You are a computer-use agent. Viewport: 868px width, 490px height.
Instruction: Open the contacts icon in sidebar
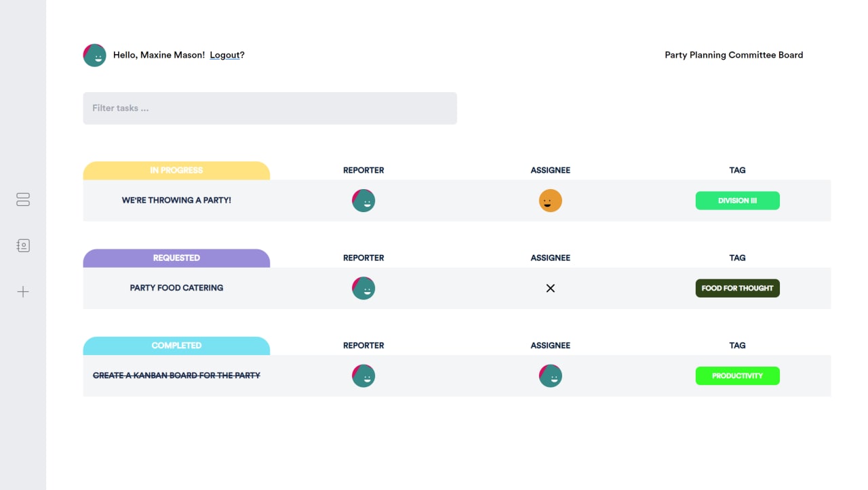[x=23, y=245]
